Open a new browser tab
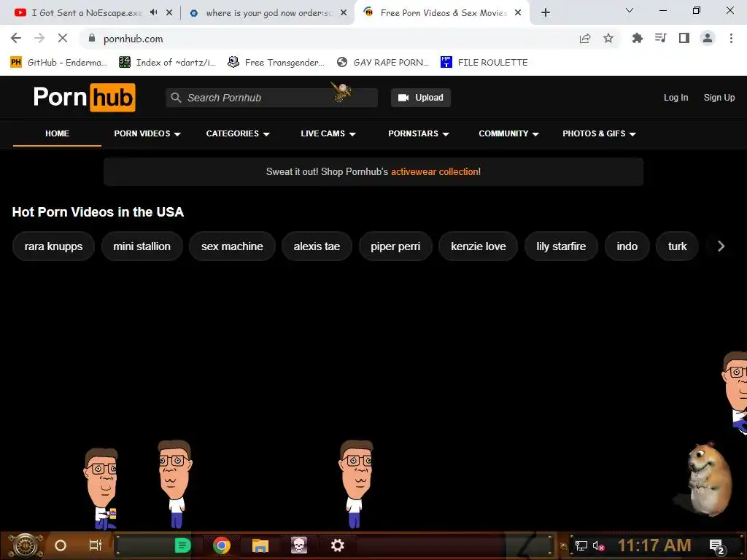 [546, 13]
